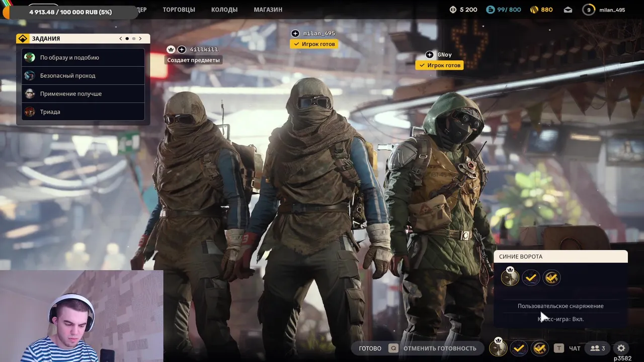Open quest Безопасный проход
Viewport: 644px width, 362px height.
83,75
